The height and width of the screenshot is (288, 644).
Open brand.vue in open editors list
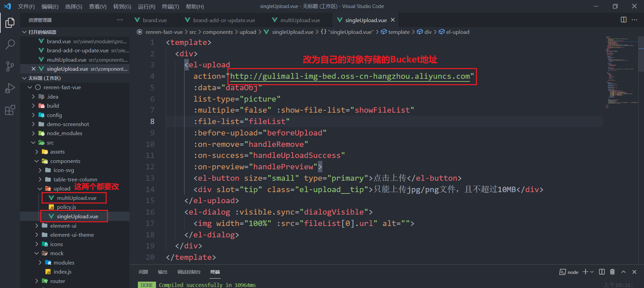[x=75, y=41]
